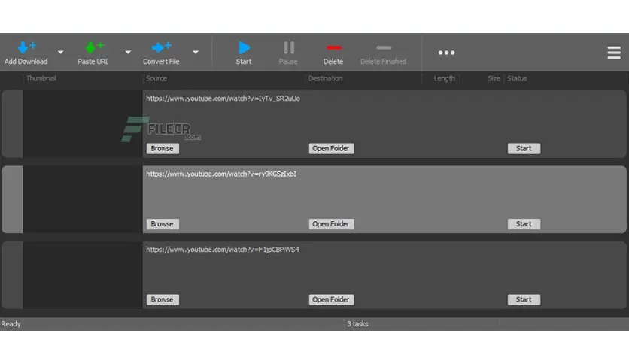Click the Paste URL icon

(93, 48)
